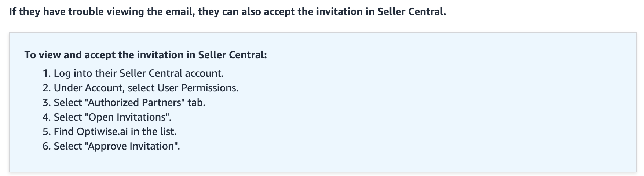Screen dimensions: 644x176
Task: Click the sentence about trouble viewing the email
Action: 227,12
